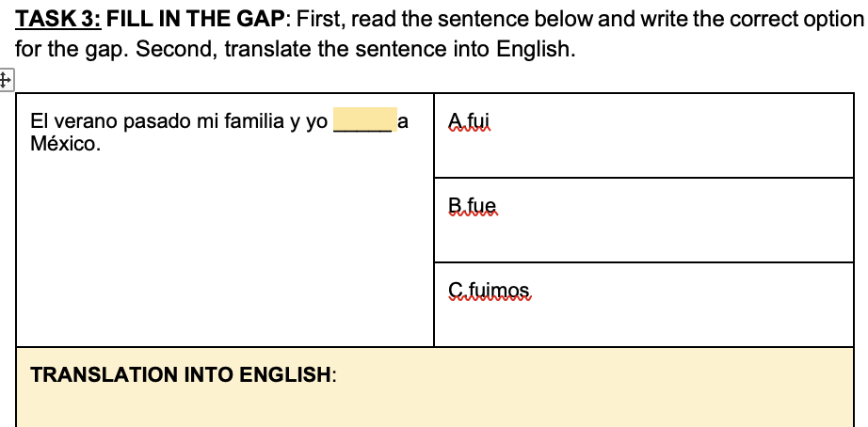Click empty yellow area below the translation label

point(433,406)
